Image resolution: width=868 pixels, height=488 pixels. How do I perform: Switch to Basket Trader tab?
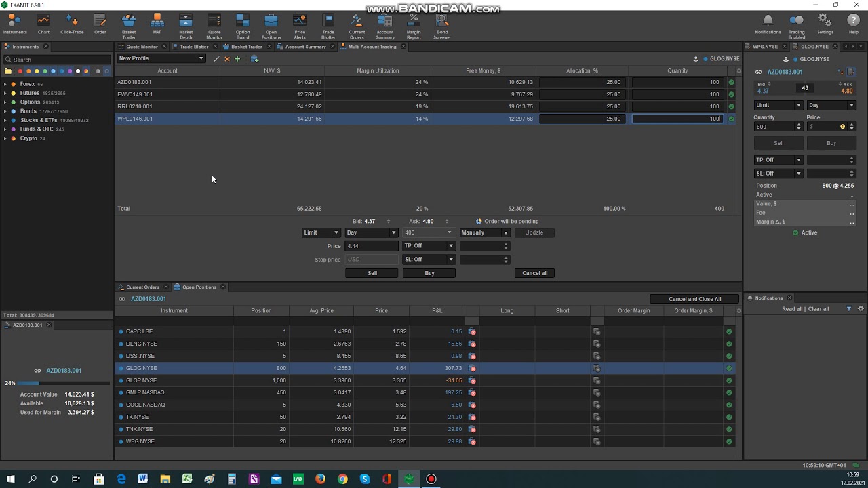pyautogui.click(x=246, y=47)
